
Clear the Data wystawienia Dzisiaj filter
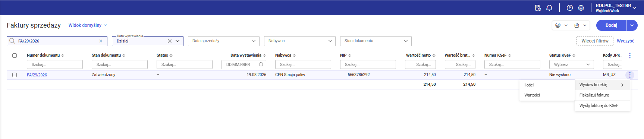click(x=169, y=41)
